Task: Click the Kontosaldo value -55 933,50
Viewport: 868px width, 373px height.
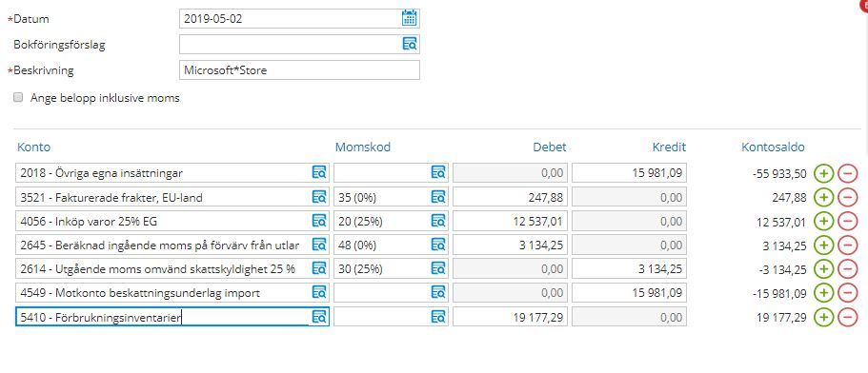Action: (779, 173)
